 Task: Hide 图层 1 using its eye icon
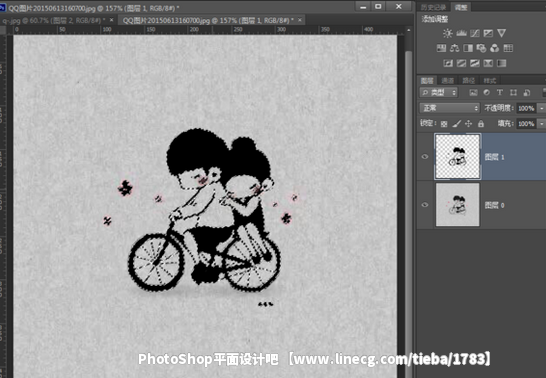pyautogui.click(x=425, y=157)
